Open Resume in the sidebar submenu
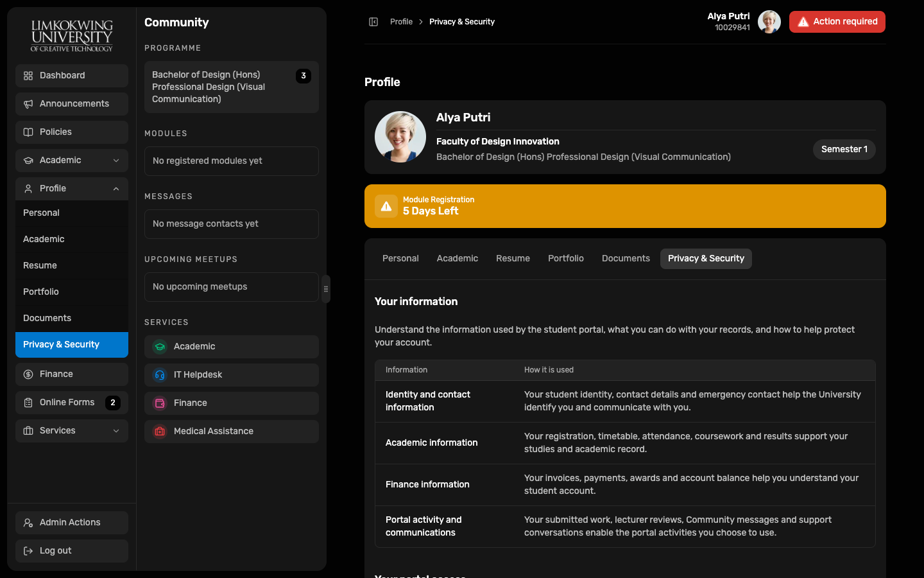 point(72,266)
